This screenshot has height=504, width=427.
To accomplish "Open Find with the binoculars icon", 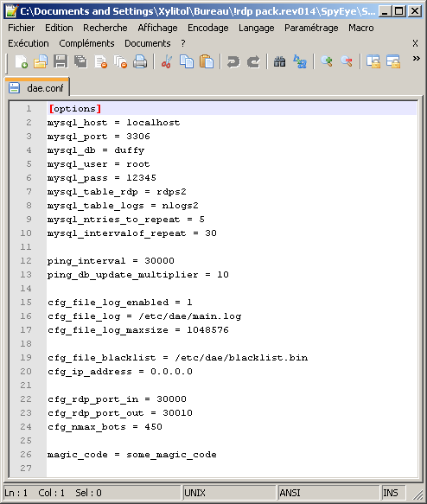I will tap(279, 61).
